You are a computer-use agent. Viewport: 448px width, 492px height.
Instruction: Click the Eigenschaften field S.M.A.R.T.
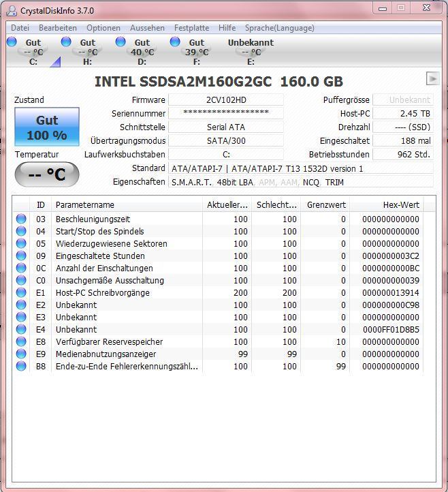point(301,182)
